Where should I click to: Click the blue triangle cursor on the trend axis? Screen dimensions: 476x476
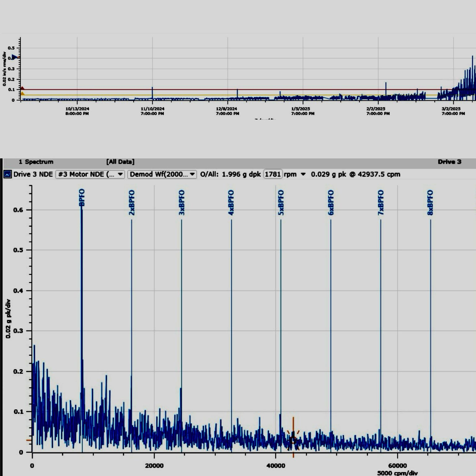(x=14, y=57)
